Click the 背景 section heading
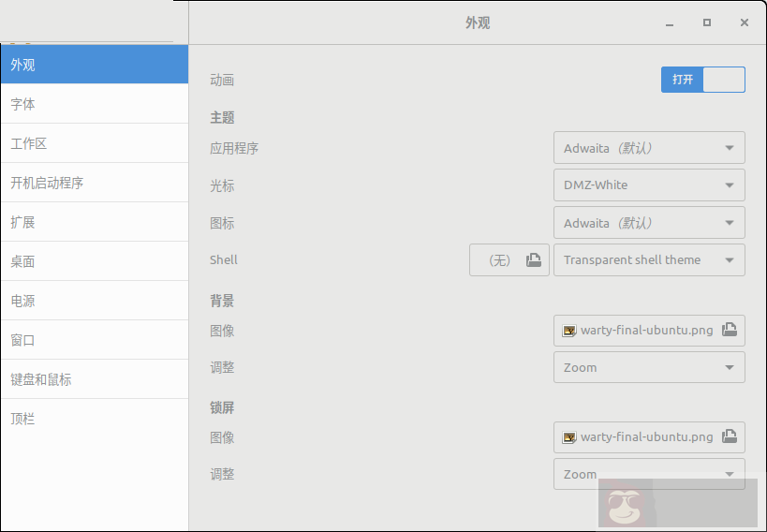 pos(222,301)
